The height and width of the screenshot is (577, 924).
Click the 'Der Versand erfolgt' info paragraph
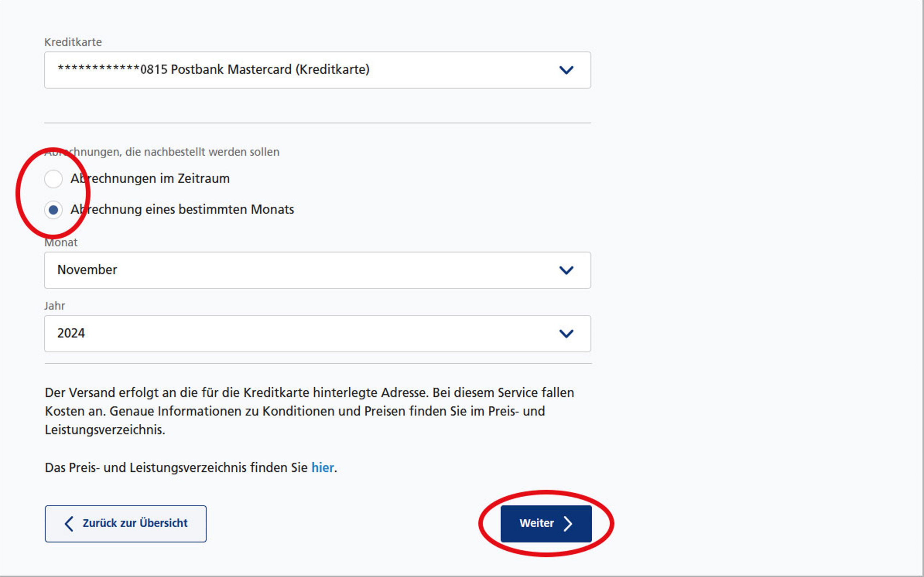tap(309, 411)
